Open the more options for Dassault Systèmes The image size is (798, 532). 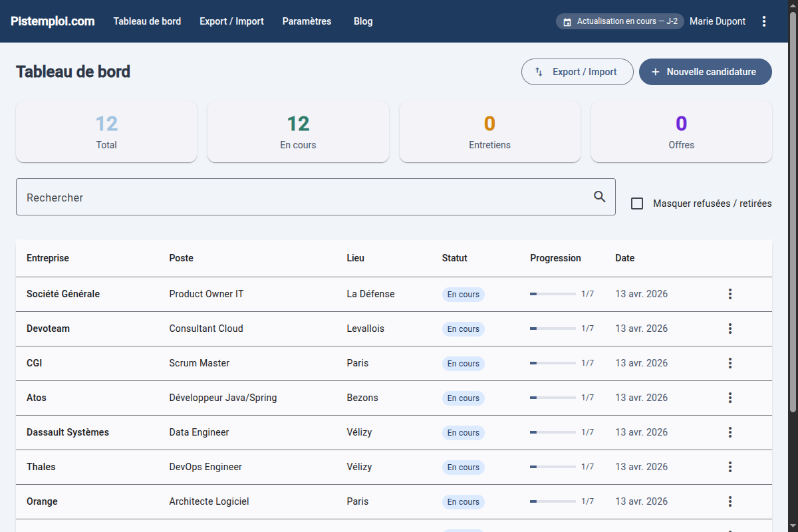(730, 432)
